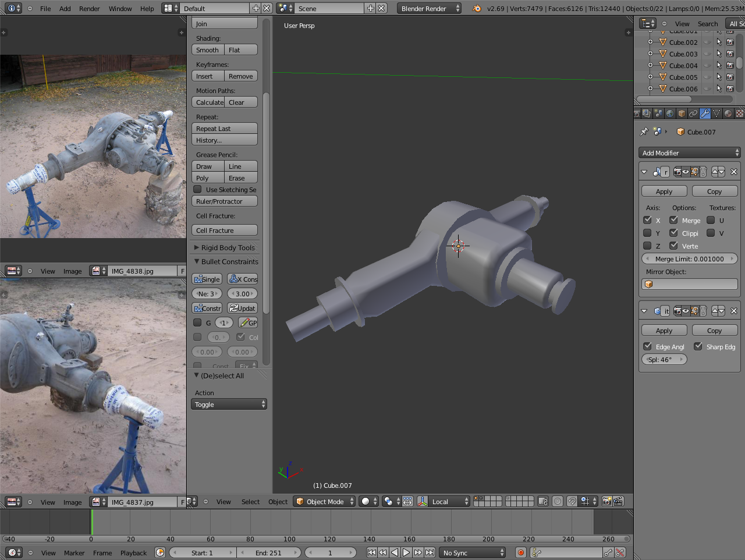
Task: Disable the Sharp Edge checkbox
Action: tap(698, 346)
